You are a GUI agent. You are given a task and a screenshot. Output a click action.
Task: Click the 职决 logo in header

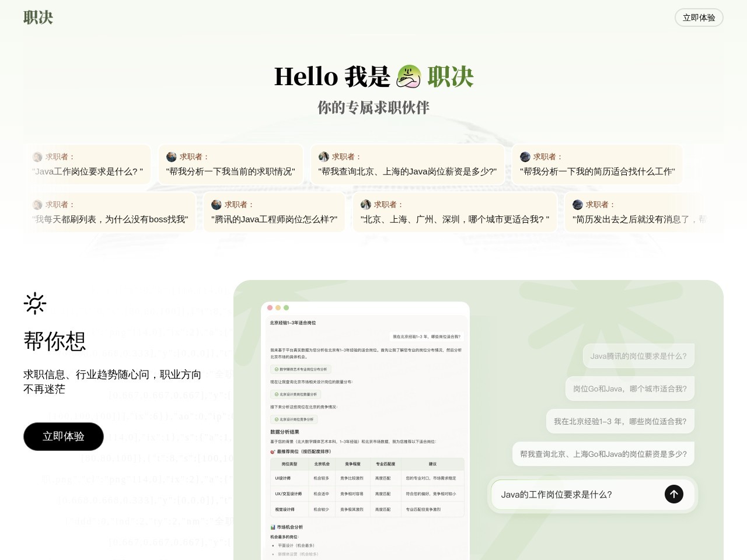[x=39, y=17]
